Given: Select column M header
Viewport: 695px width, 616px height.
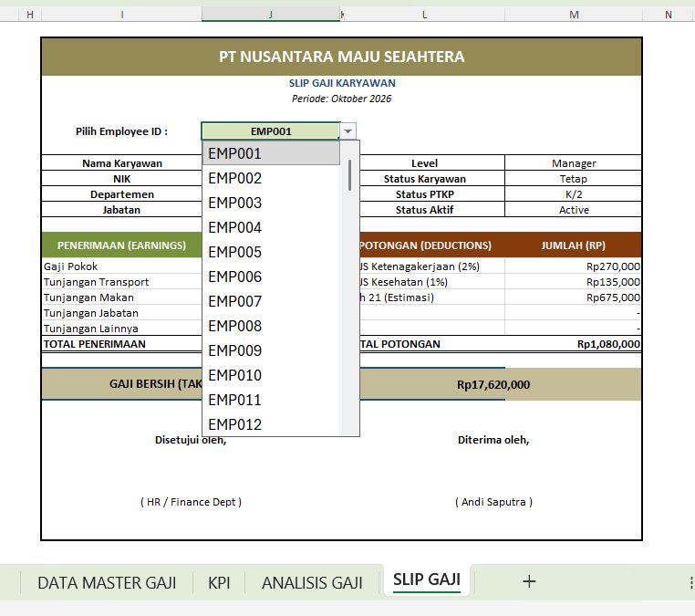Looking at the screenshot, I should click(574, 15).
